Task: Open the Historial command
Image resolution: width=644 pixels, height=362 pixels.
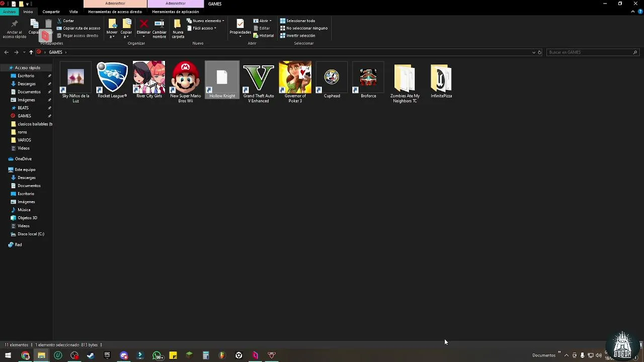Action: (x=264, y=36)
